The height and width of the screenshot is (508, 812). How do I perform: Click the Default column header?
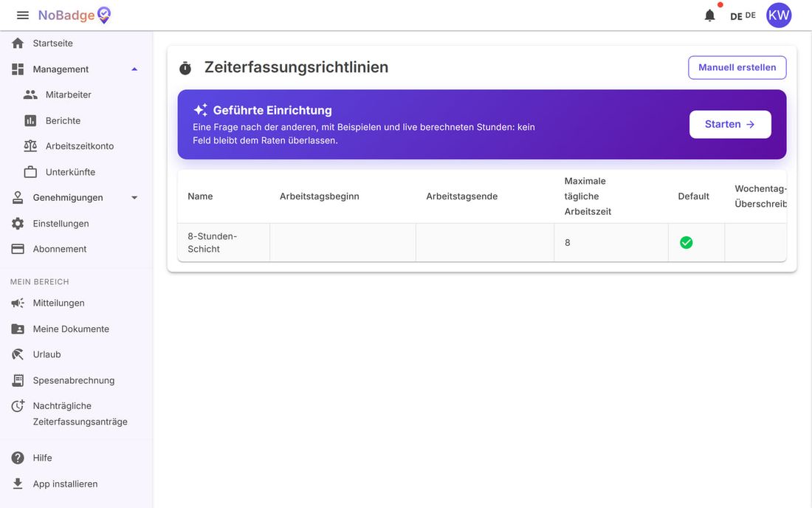[693, 196]
